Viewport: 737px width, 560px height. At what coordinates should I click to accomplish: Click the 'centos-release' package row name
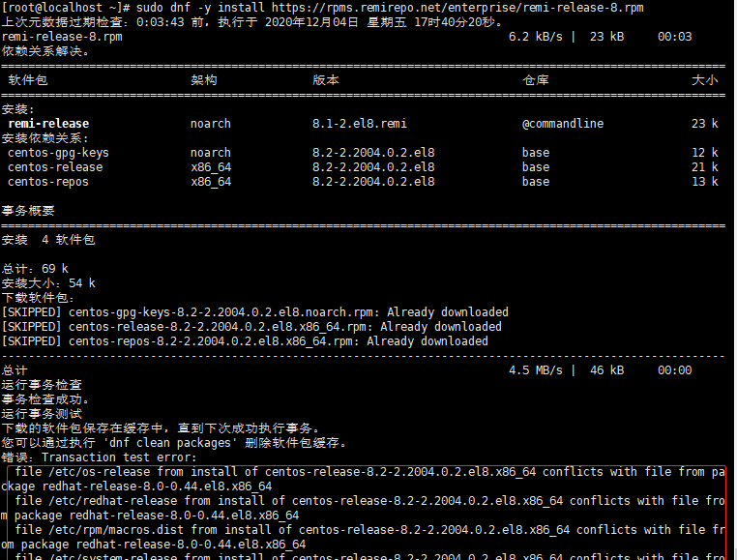coord(55,167)
